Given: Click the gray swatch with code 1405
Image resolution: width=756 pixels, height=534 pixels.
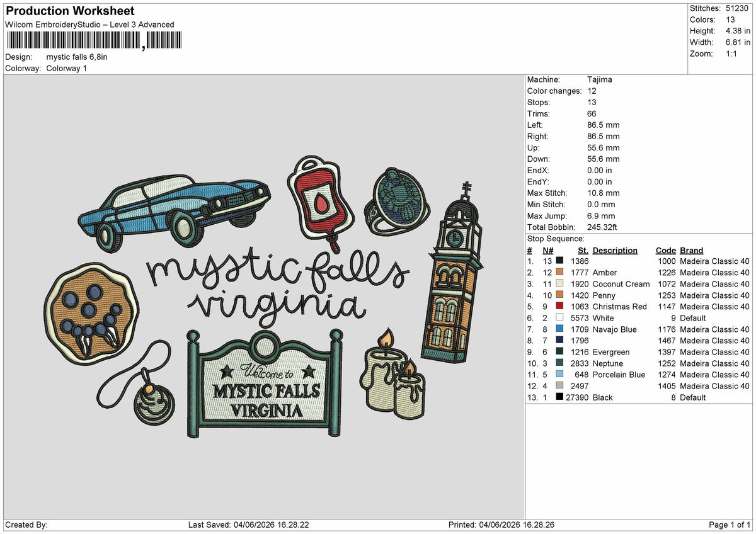Looking at the screenshot, I should pyautogui.click(x=559, y=386).
